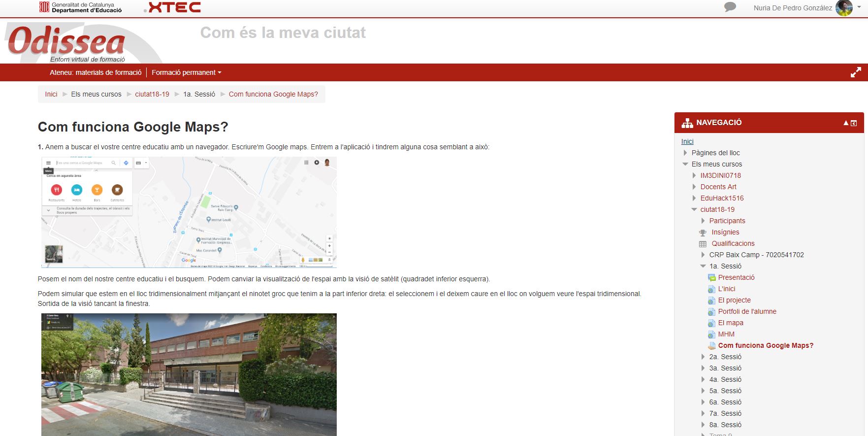Collapse the Navegació block with triangle icon
868x436 pixels.
click(x=846, y=123)
